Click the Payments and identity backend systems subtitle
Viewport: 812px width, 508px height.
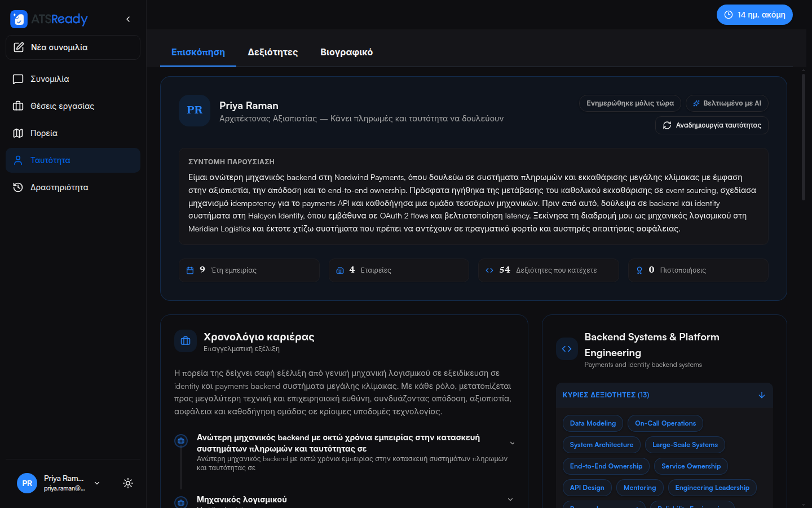click(x=643, y=365)
